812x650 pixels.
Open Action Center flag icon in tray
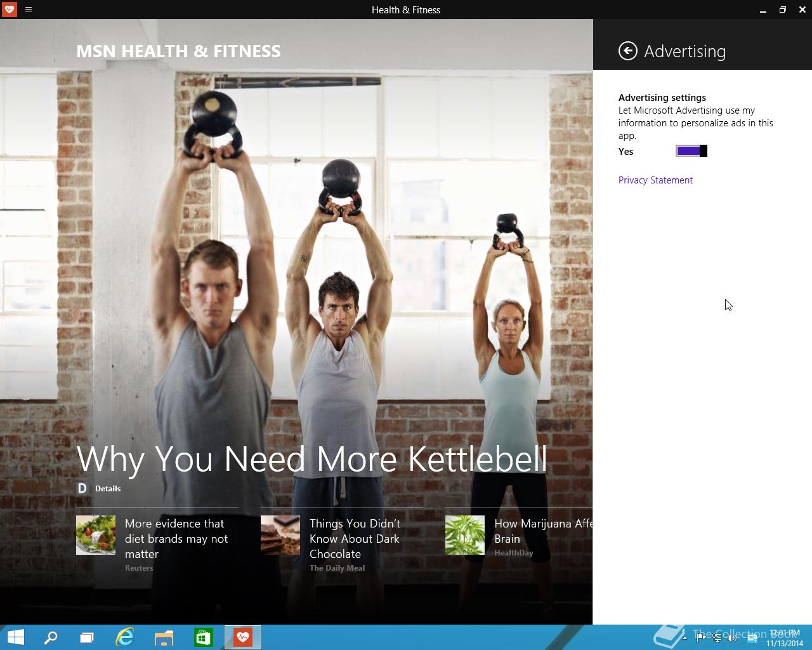700,638
